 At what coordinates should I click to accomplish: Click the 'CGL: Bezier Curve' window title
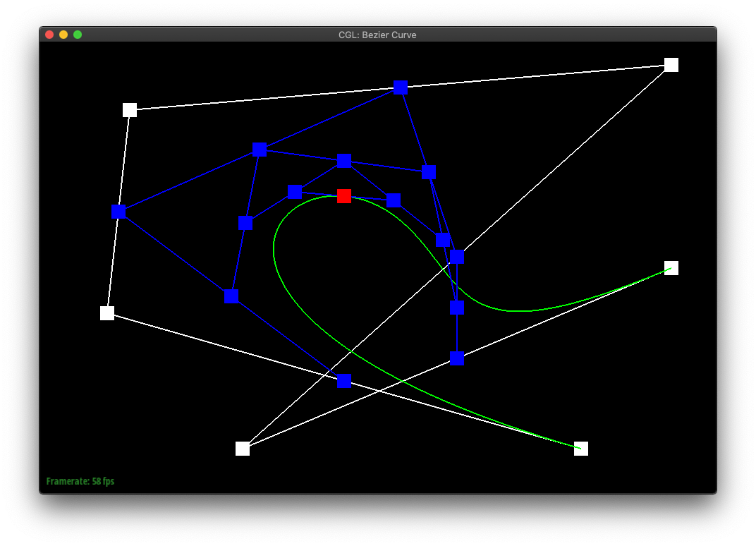click(x=377, y=35)
